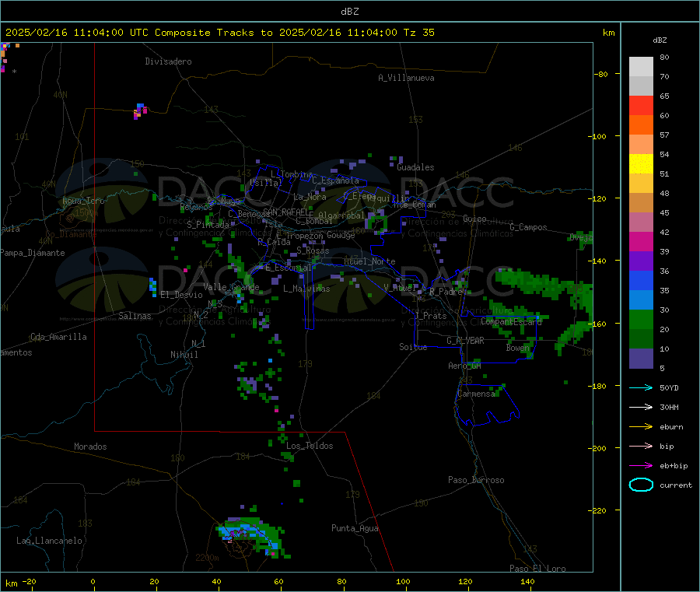This screenshot has height=592, width=700.
Task: Click the 'Divisadero' map label
Action: click(x=168, y=61)
